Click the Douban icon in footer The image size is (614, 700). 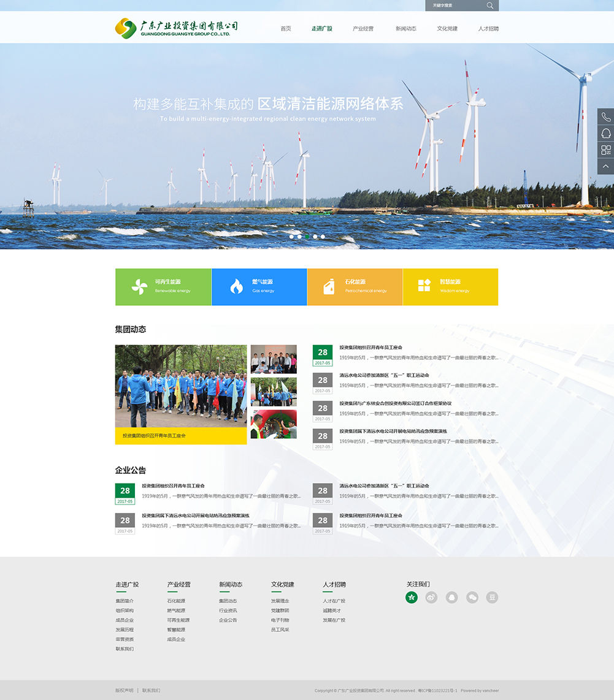pyautogui.click(x=492, y=598)
